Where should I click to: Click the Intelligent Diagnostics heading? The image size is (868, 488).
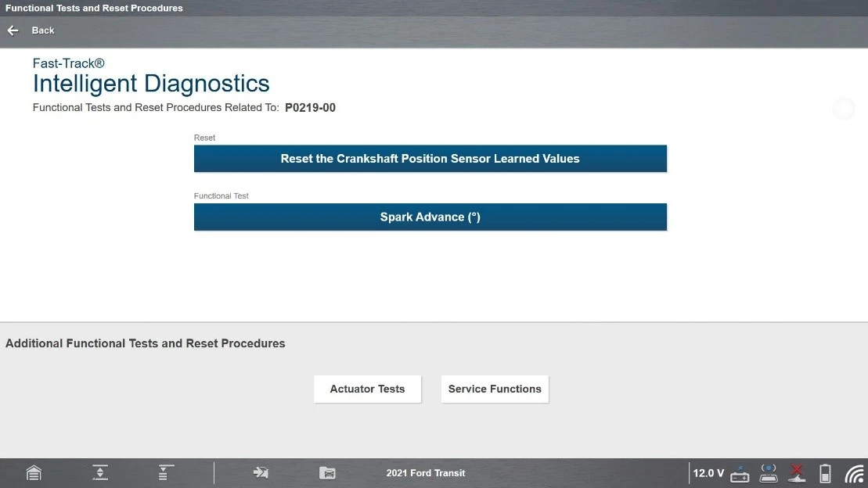pos(151,84)
